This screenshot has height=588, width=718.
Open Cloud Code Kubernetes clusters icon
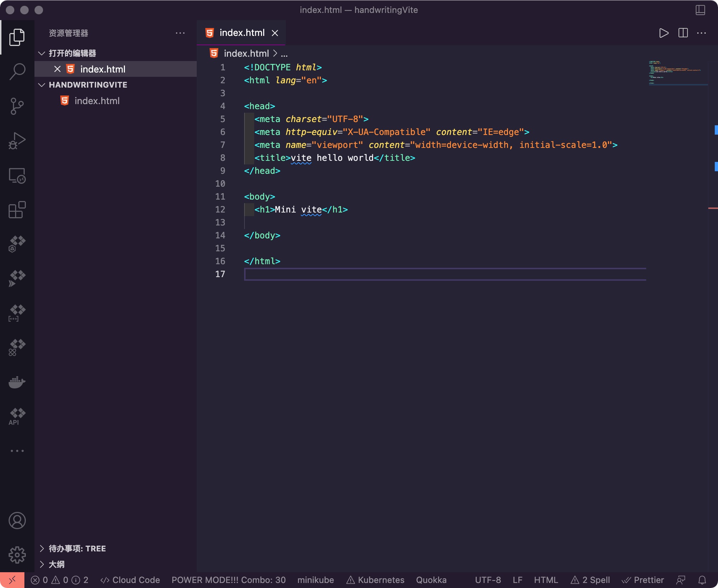coord(17,244)
